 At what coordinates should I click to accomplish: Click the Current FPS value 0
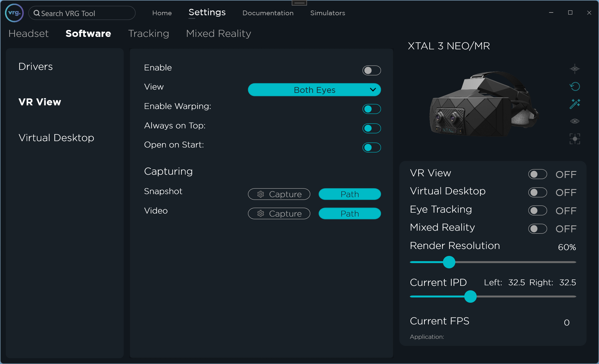[x=567, y=322]
